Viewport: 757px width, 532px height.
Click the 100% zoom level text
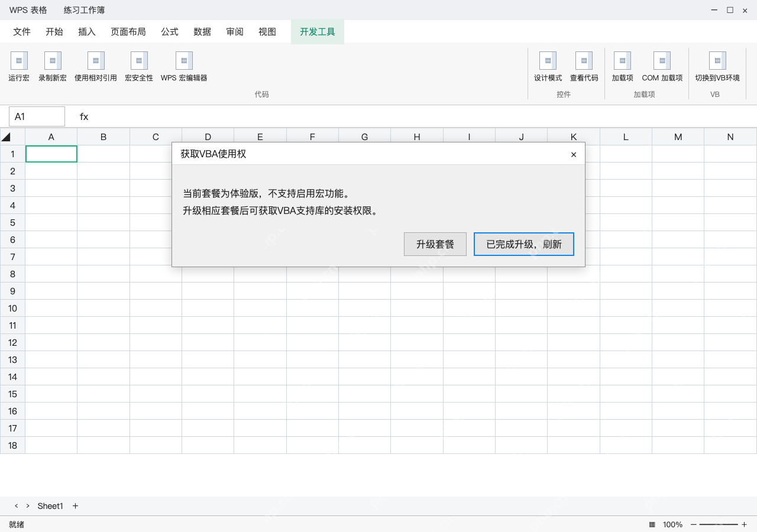[x=672, y=524]
